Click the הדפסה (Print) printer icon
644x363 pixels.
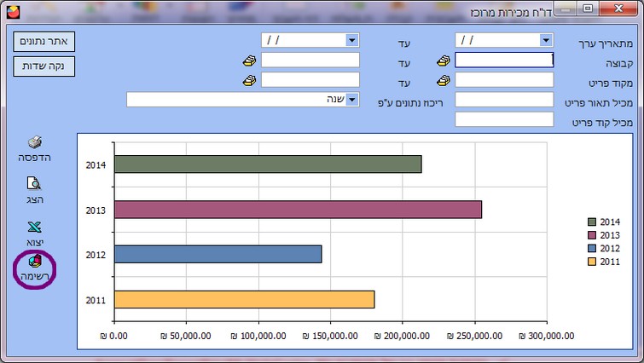coord(35,143)
